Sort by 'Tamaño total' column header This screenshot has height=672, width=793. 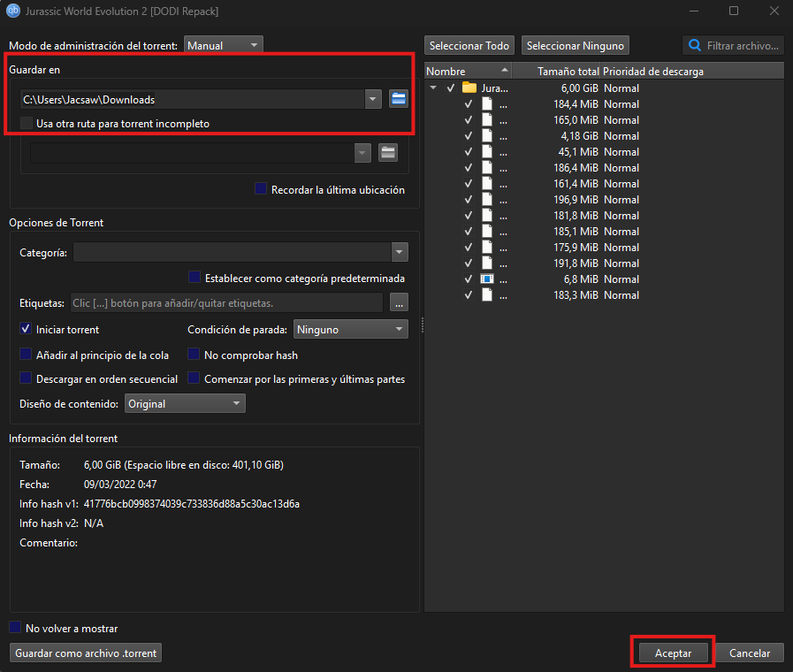pos(556,72)
